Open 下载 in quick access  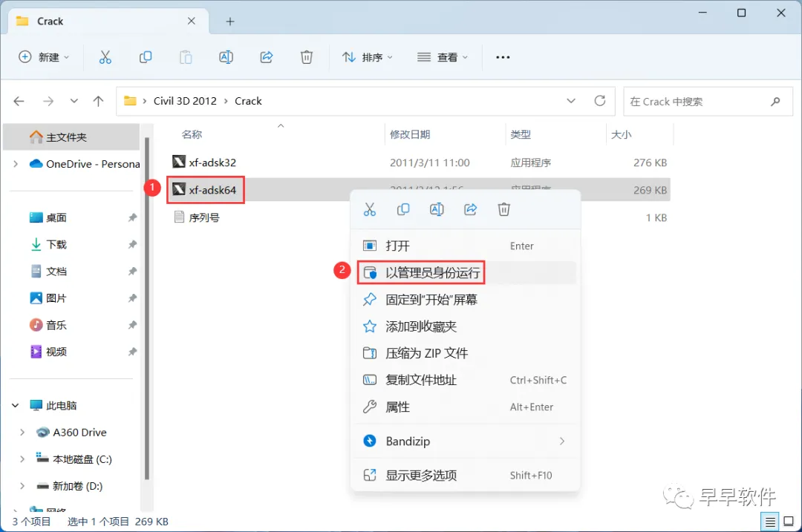pos(56,244)
